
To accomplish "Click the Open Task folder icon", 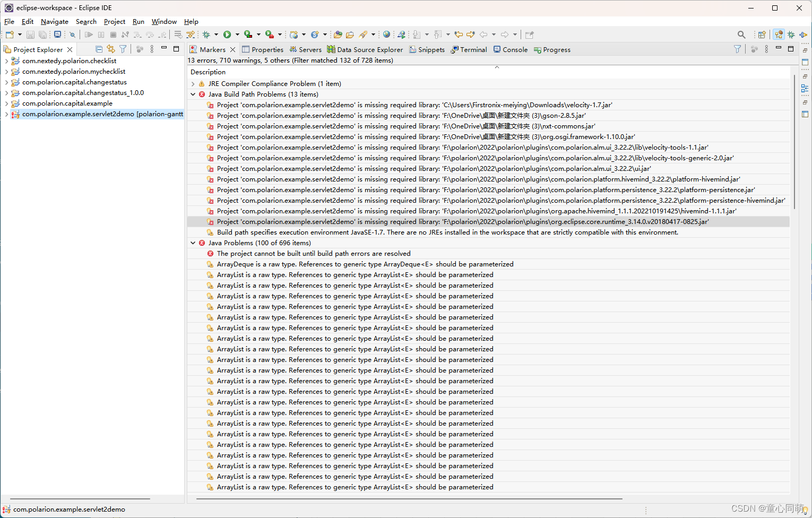I will click(350, 34).
